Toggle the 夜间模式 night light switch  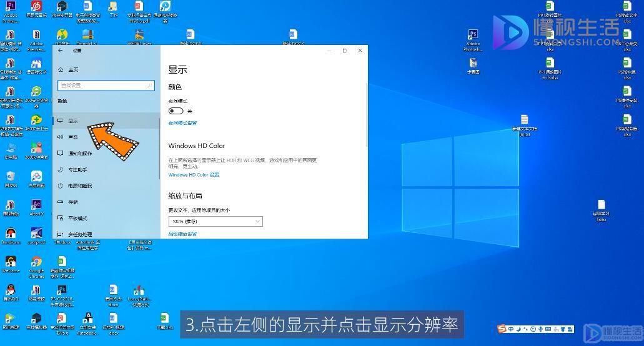point(176,111)
